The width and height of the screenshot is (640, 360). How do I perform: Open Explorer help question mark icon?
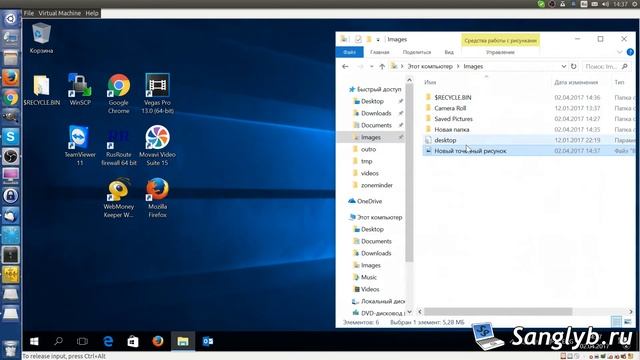click(x=630, y=52)
